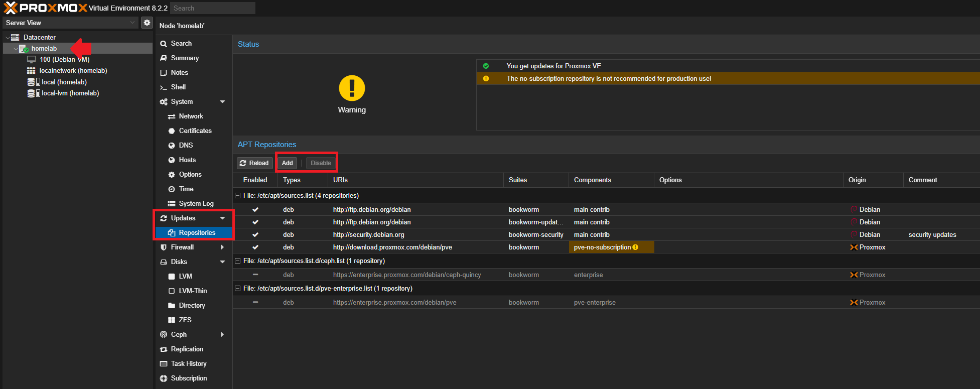Click the search field in the top bar

[213, 8]
